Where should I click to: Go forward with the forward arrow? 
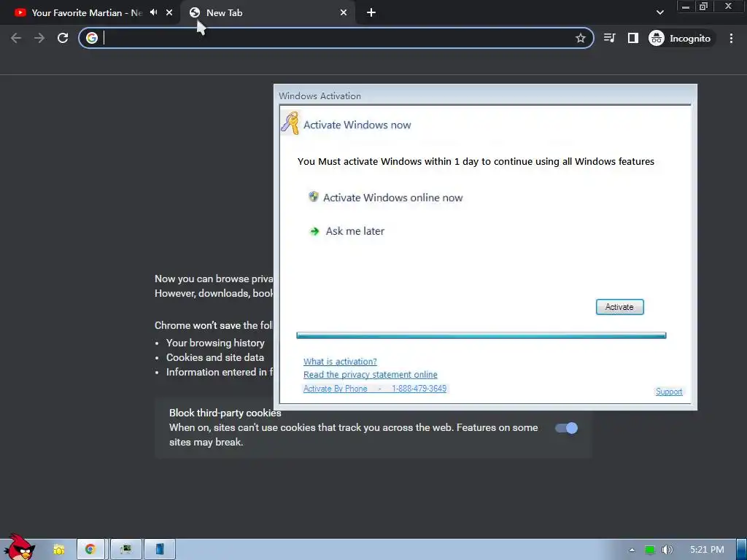click(x=39, y=38)
